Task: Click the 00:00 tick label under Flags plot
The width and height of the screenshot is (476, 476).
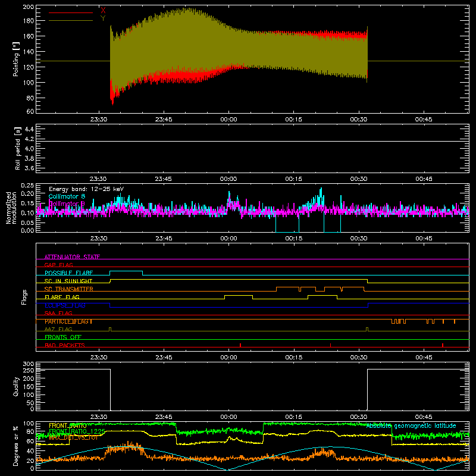Action: click(x=228, y=358)
